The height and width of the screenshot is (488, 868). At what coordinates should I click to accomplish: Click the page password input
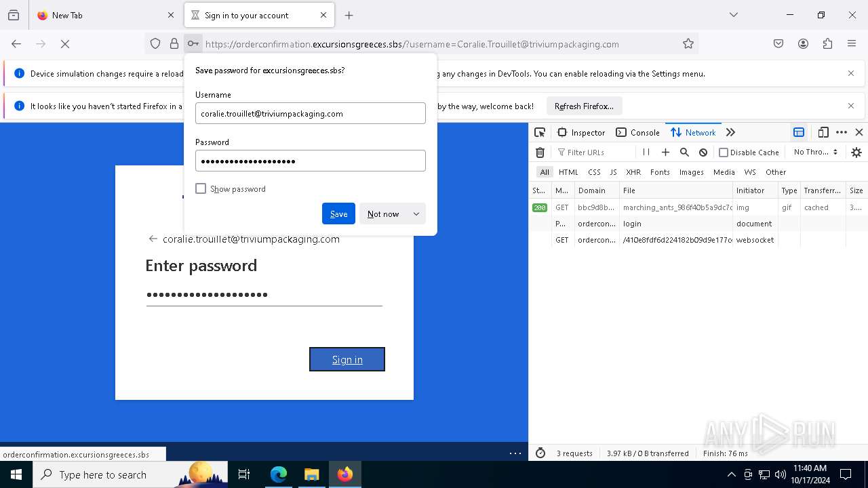pyautogui.click(x=264, y=295)
